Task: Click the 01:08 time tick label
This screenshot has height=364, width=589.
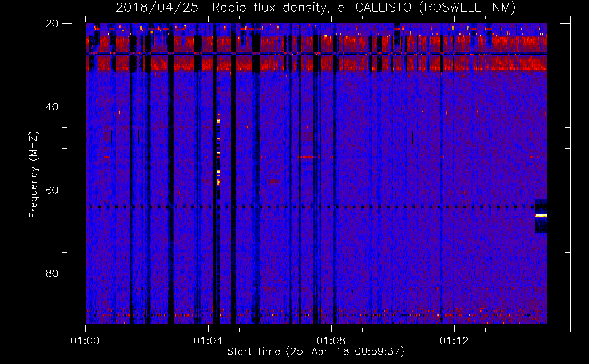Action: pos(331,341)
